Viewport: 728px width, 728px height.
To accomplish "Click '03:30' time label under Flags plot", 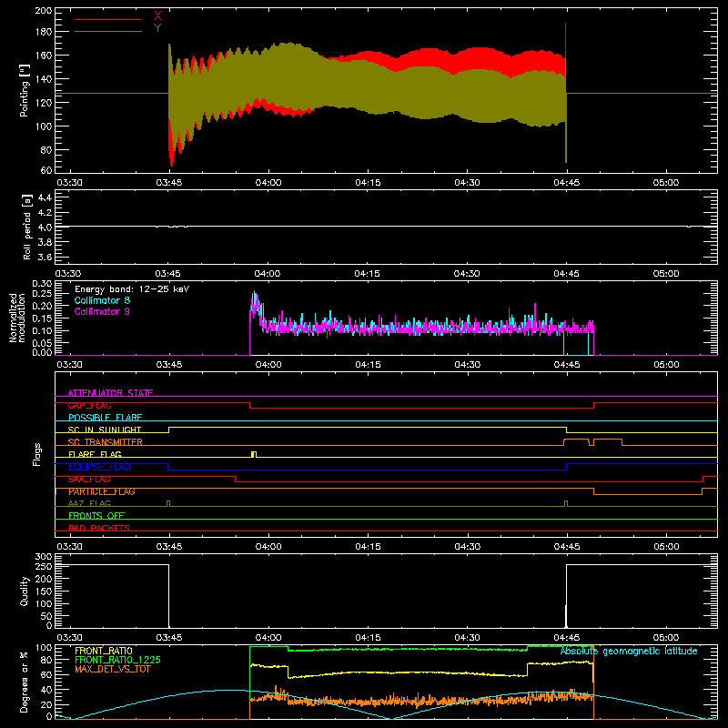I will tap(69, 547).
